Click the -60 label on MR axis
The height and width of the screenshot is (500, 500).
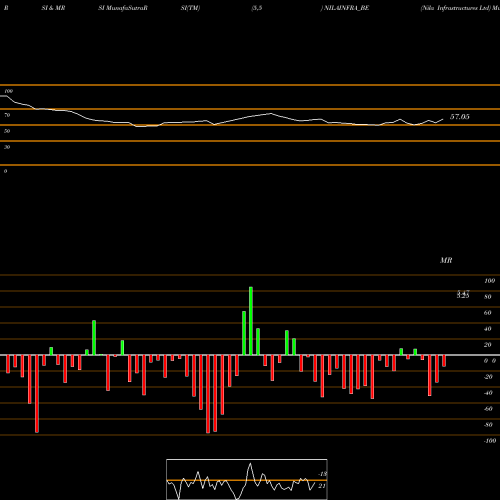pyautogui.click(x=488, y=409)
